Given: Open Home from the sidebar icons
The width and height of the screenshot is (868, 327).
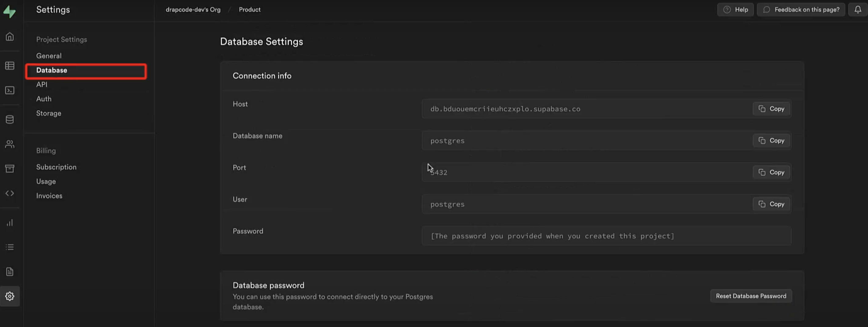Looking at the screenshot, I should point(10,36).
